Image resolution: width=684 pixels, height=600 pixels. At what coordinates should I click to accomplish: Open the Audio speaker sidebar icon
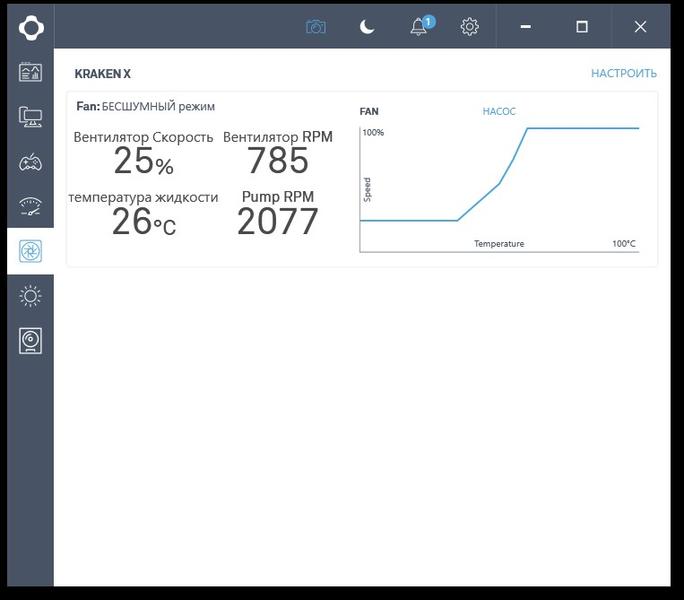click(31, 340)
